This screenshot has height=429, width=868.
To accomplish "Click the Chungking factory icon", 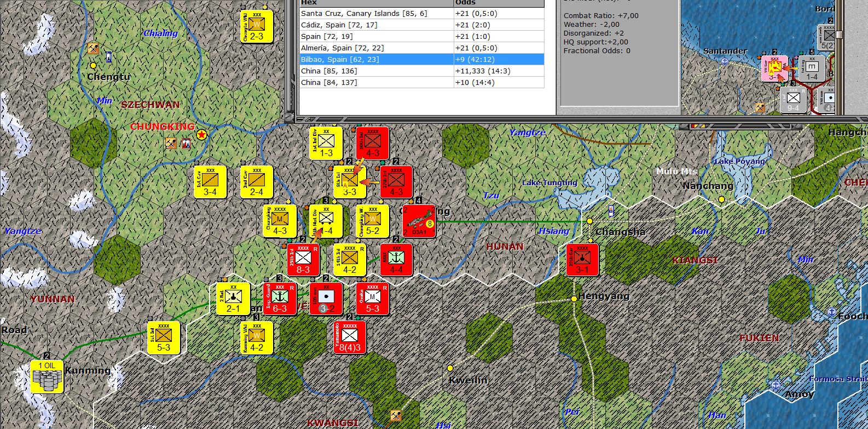I will pyautogui.click(x=186, y=143).
